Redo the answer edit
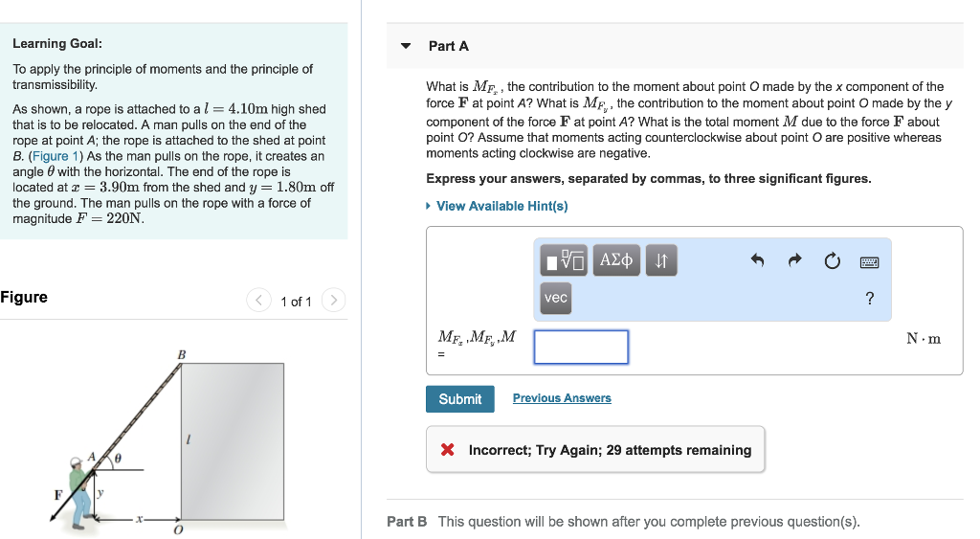The image size is (980, 539). (x=794, y=260)
